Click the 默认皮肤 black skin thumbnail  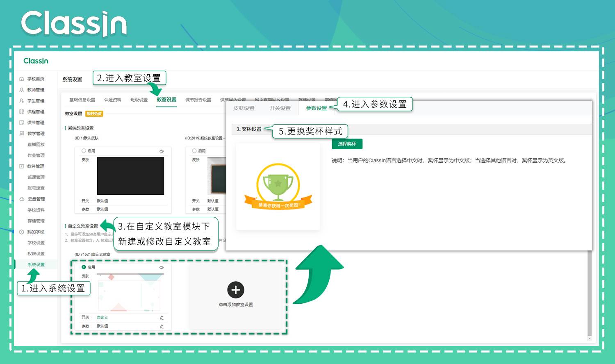130,176
